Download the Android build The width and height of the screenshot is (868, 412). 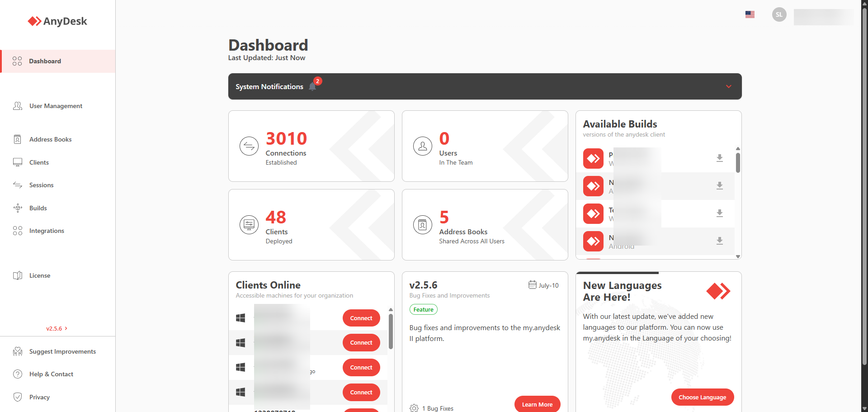pyautogui.click(x=720, y=241)
